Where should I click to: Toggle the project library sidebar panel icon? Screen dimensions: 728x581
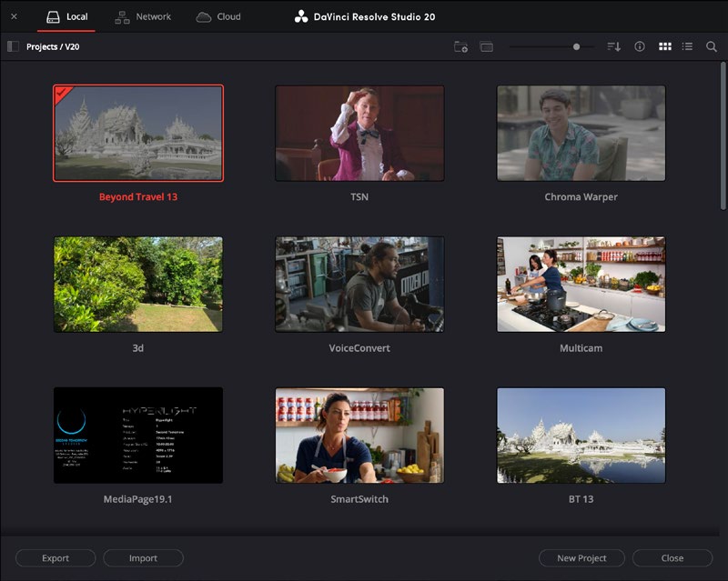click(x=13, y=46)
